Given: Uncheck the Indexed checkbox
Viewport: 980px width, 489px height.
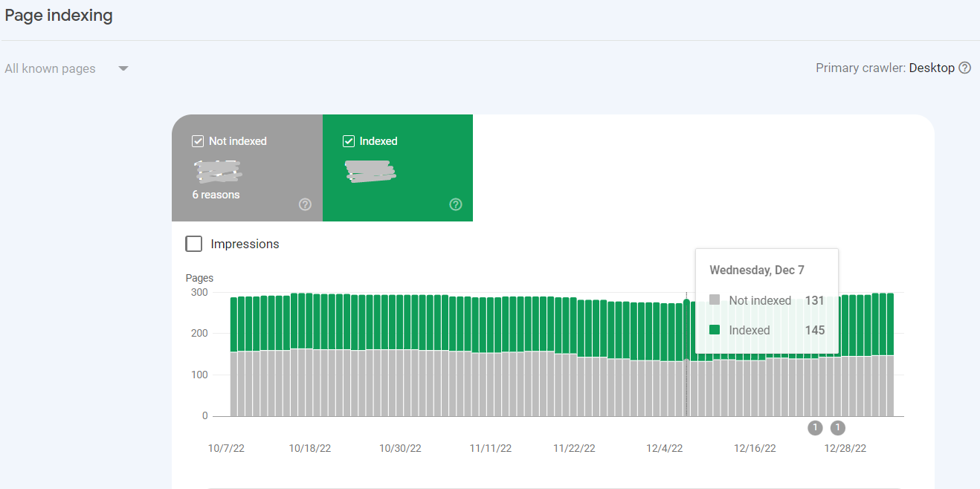Looking at the screenshot, I should pyautogui.click(x=349, y=141).
